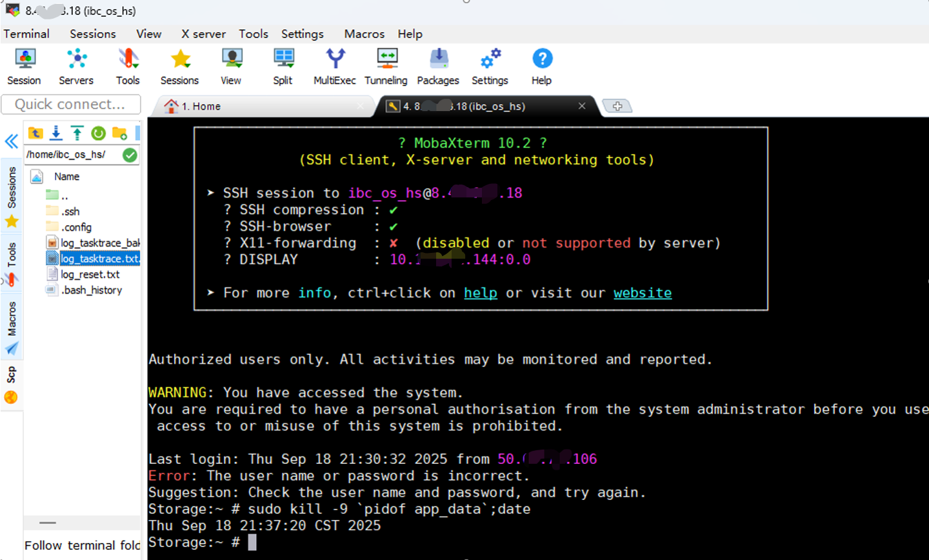This screenshot has width=929, height=560.
Task: Click the help link in terminal banner
Action: coord(481,293)
